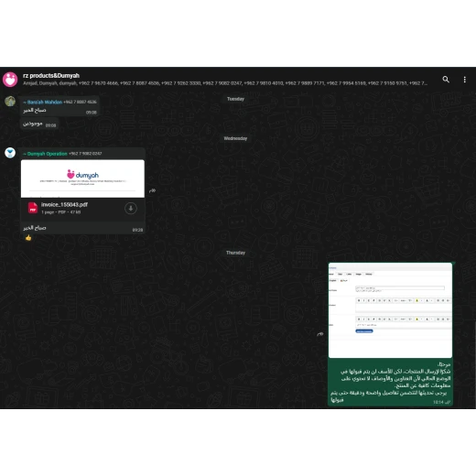
Task: Open rz products&Dumyah group info title
Action: click(x=51, y=75)
